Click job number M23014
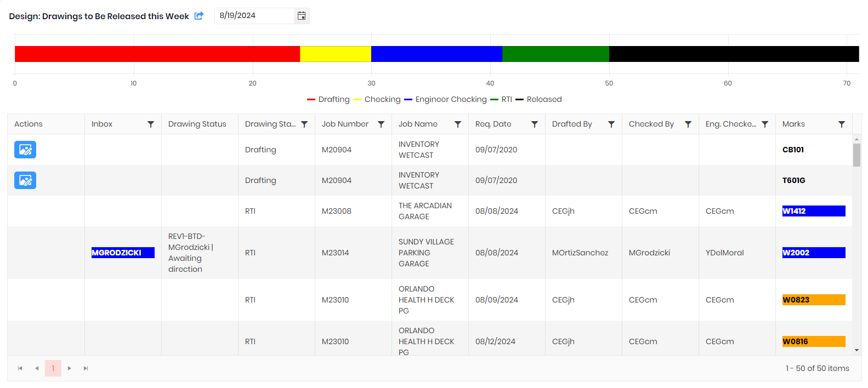Image resolution: width=868 pixels, height=388 pixels. pyautogui.click(x=336, y=253)
